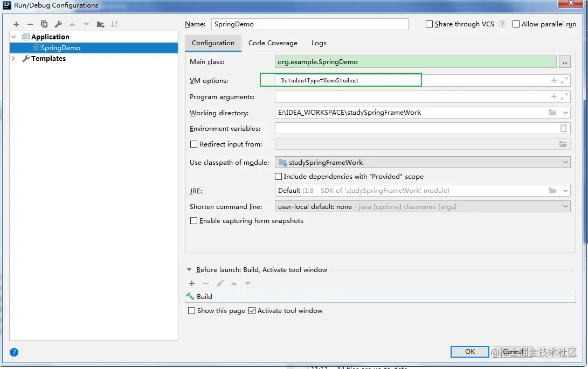Uncheck Activate tool window checkbox
The width and height of the screenshot is (588, 369).
click(252, 310)
